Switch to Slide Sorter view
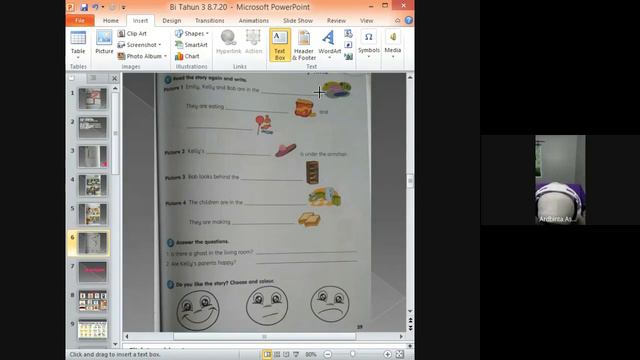This screenshot has height=360, width=640. (277, 354)
